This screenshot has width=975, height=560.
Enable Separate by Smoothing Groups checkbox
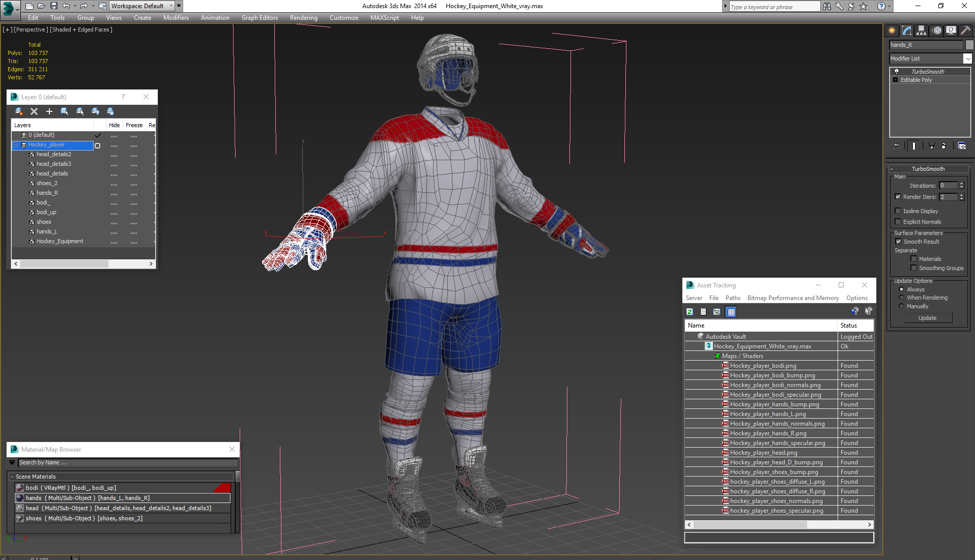coord(913,268)
